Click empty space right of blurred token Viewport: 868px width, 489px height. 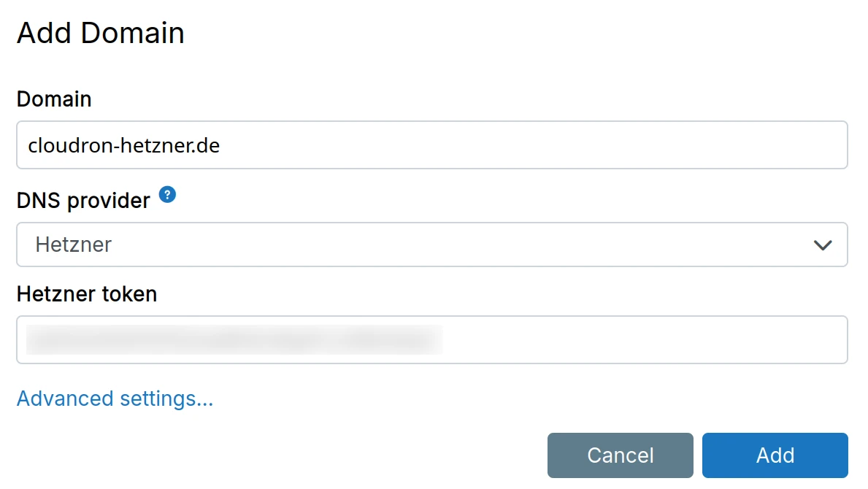(x=642, y=339)
